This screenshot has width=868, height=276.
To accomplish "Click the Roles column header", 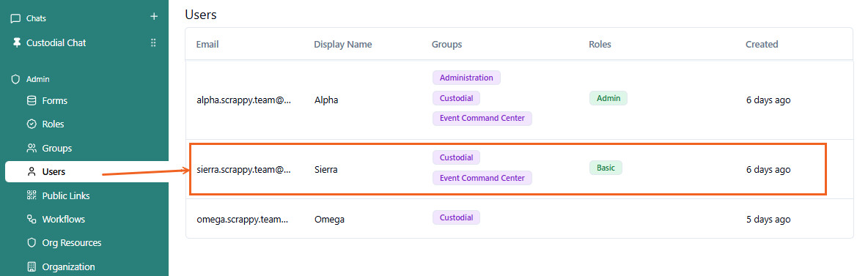I will tap(600, 44).
